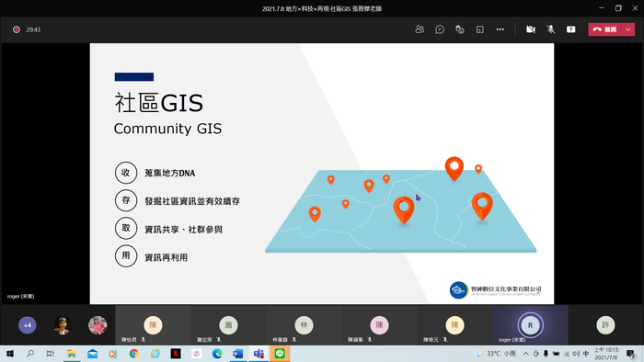
Task: Open the Windows notification center
Action: 631,354
